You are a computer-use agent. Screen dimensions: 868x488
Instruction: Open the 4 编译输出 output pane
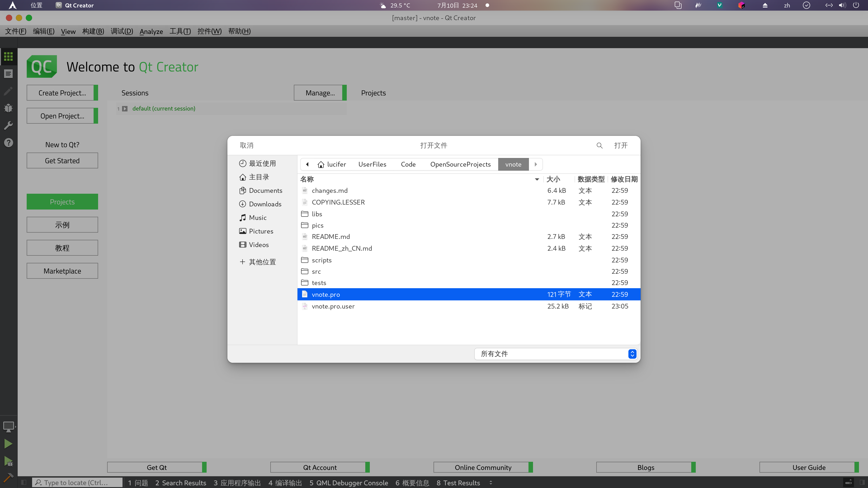[x=285, y=483]
